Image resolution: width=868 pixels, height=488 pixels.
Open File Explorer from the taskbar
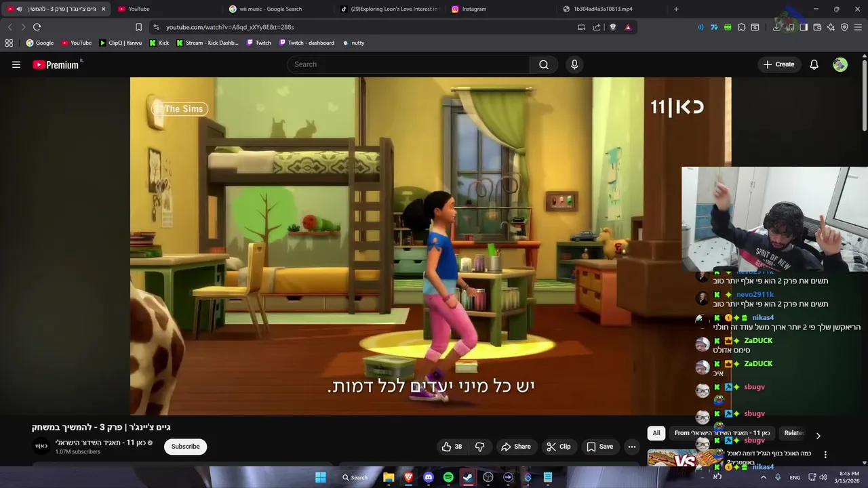(389, 477)
